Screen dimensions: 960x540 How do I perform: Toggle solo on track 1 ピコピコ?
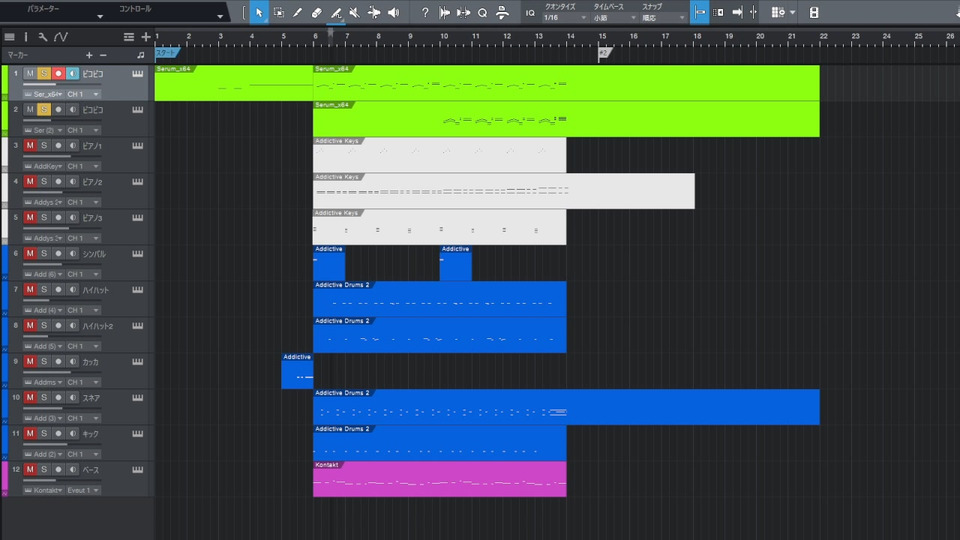pos(44,73)
